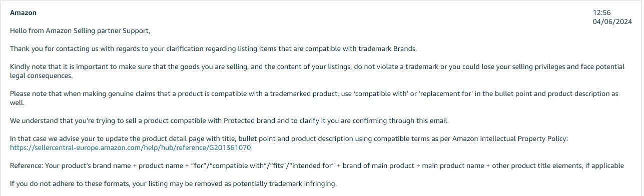Click the 'Thank you for contacting us' sentence
Viewport: 644px width, 196px height.
[213, 49]
